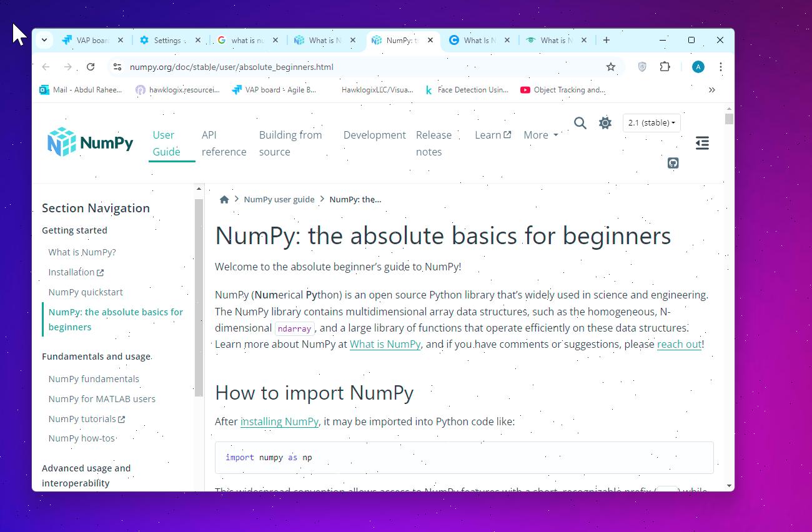Screen dimensions: 812x532
Task: Open the Mail - Abdul Rahee bookmark
Action: 81,90
